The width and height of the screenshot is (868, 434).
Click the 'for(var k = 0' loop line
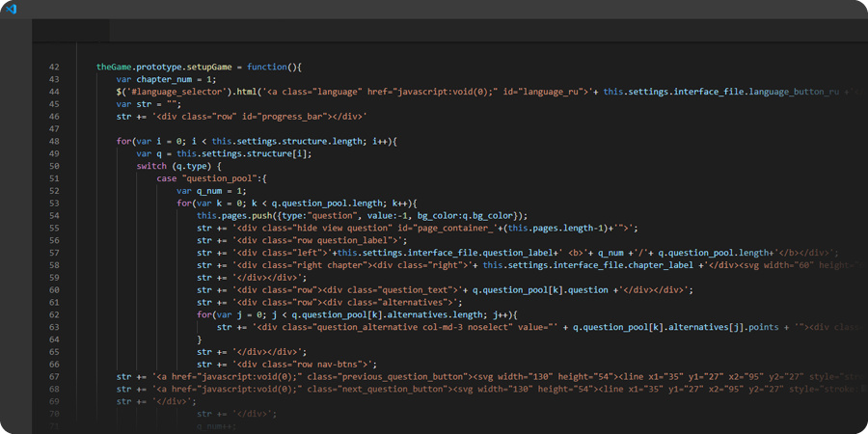click(297, 203)
